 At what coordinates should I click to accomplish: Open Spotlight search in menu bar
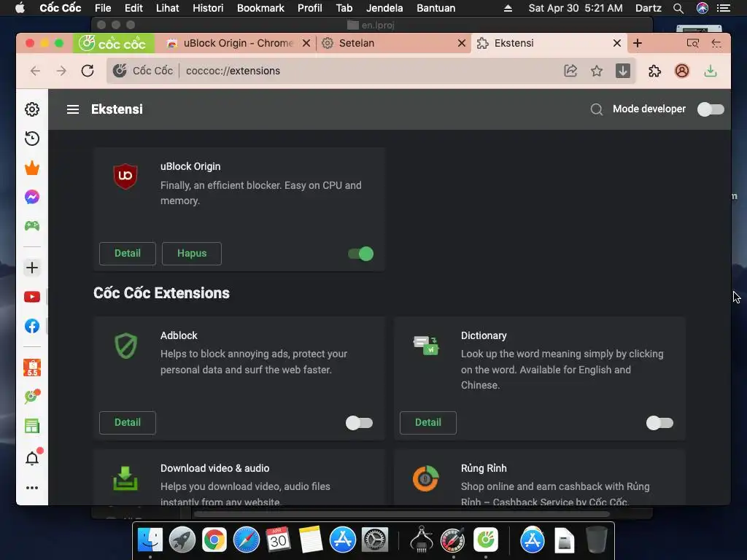point(678,8)
